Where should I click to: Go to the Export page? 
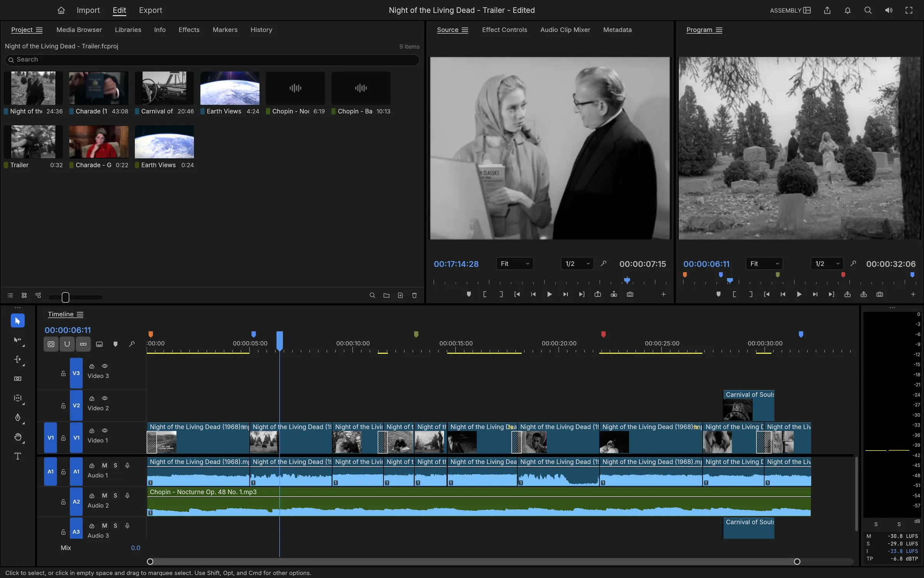pos(151,10)
